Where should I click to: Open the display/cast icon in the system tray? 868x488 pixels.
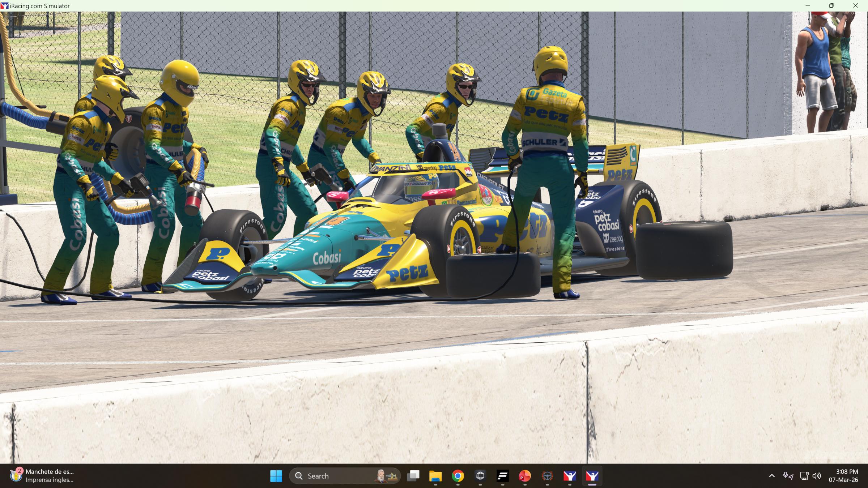point(804,476)
